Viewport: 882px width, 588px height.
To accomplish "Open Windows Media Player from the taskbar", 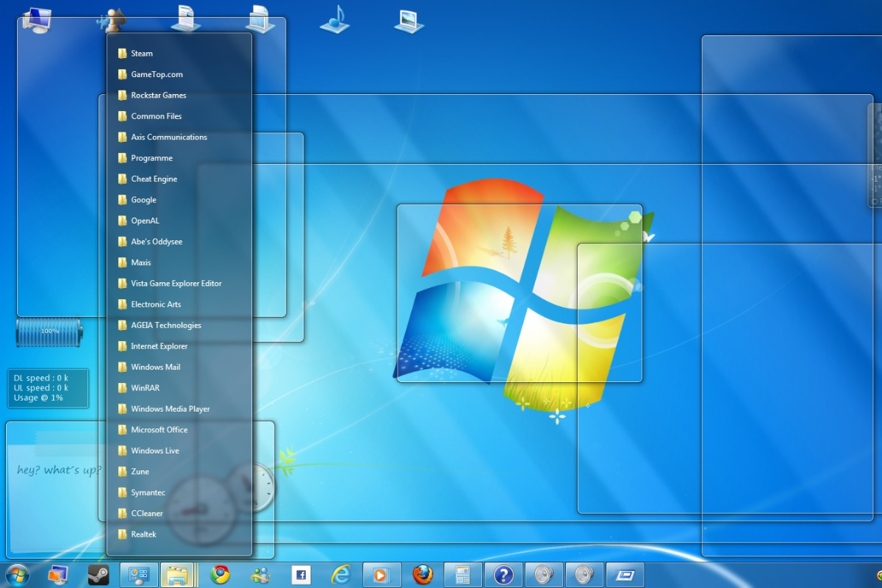I will 381,574.
